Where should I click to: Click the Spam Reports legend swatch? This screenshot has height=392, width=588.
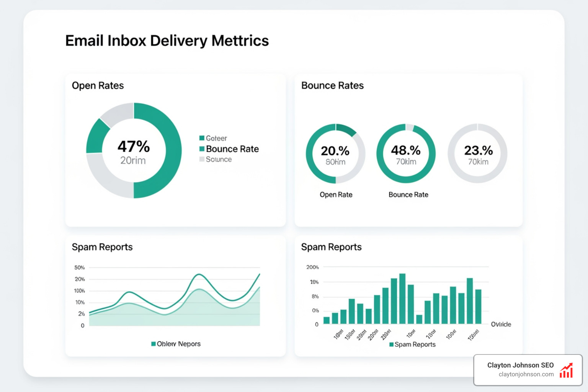coord(391,344)
